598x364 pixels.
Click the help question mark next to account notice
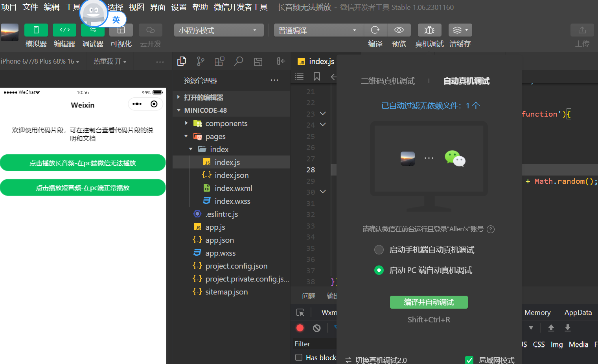(x=491, y=229)
